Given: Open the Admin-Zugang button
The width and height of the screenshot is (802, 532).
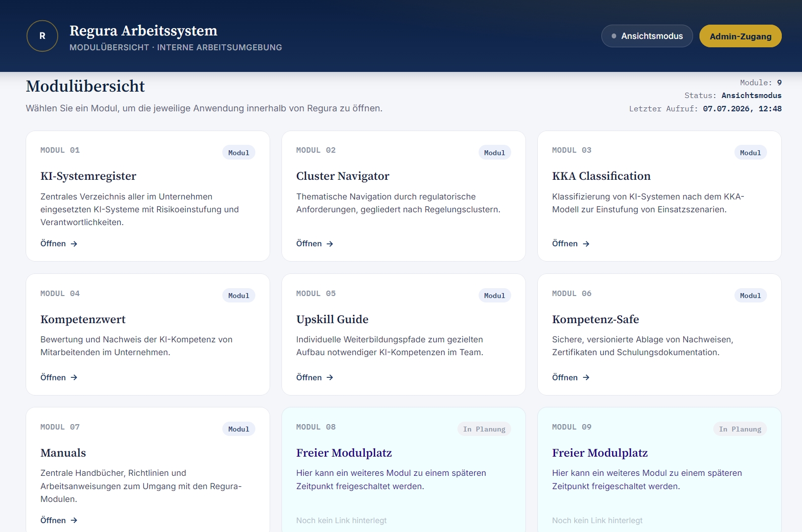Looking at the screenshot, I should (740, 36).
